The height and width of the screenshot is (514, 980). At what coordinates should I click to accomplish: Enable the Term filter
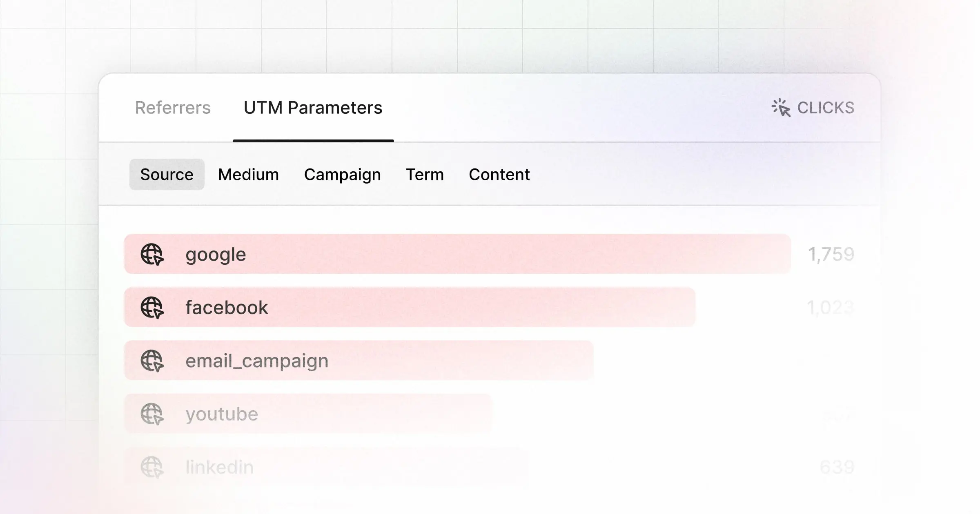[x=425, y=174]
